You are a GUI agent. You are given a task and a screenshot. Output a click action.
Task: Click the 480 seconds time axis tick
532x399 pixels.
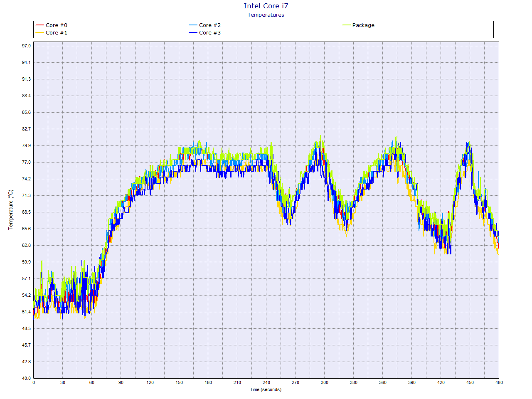pyautogui.click(x=499, y=382)
